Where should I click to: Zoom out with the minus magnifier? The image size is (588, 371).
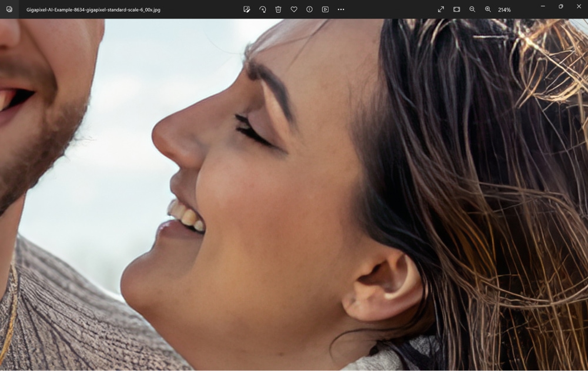point(473,9)
